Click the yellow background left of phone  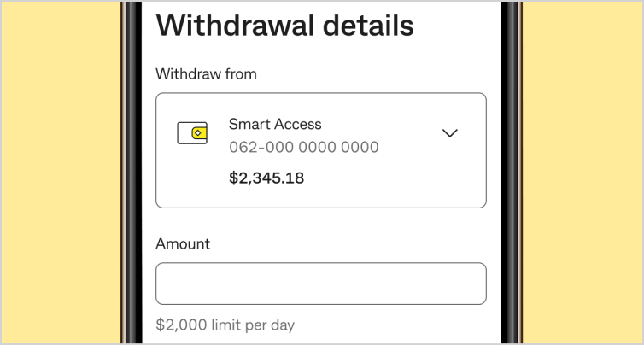pos(60,171)
